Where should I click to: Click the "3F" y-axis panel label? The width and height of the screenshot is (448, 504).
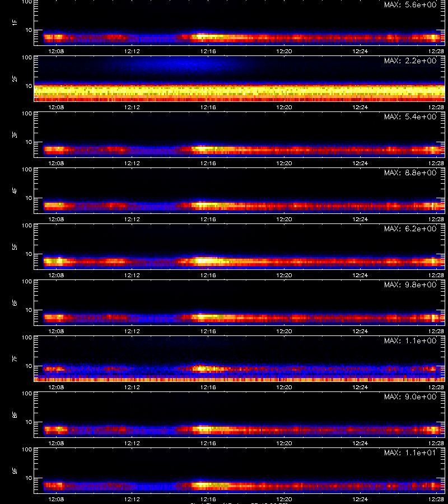pyautogui.click(x=15, y=134)
